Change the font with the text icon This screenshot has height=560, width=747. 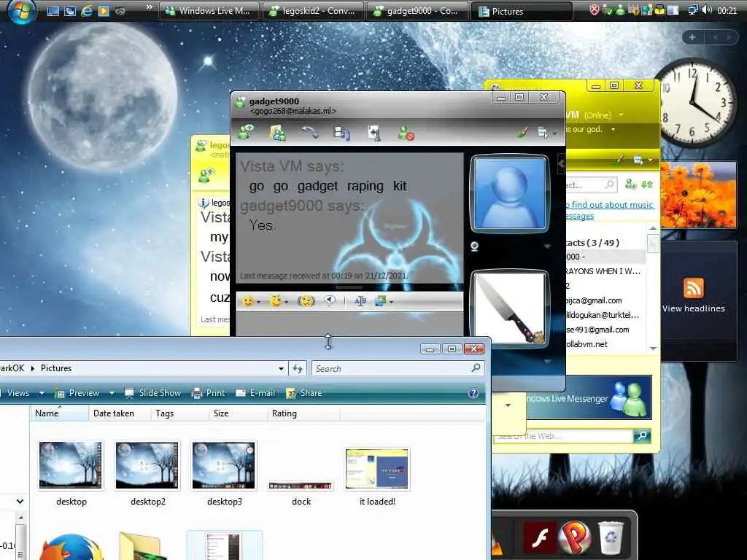click(x=360, y=301)
